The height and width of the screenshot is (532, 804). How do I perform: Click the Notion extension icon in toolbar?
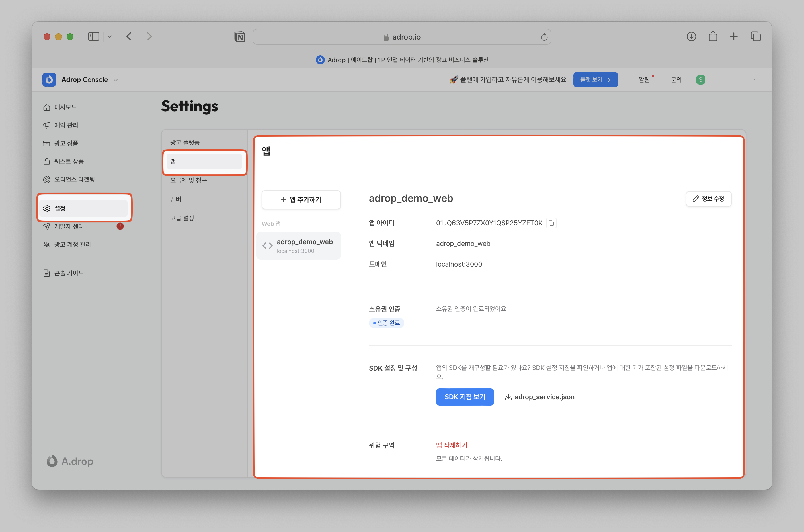(240, 37)
